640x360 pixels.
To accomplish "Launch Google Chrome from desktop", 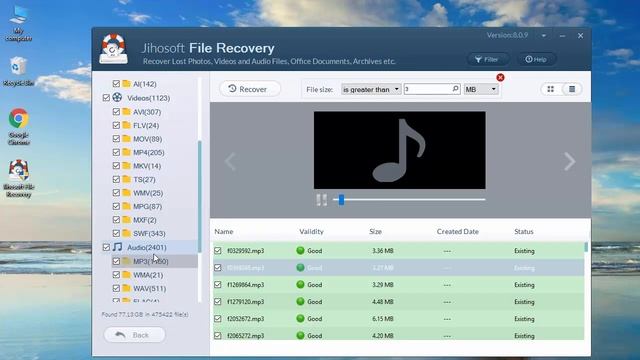I will (x=18, y=127).
